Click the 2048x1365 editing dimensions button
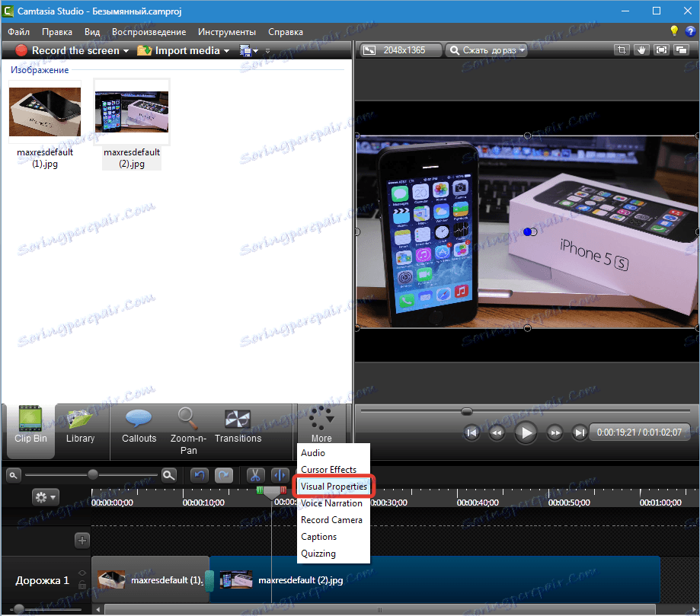This screenshot has height=616, width=700. click(x=401, y=50)
